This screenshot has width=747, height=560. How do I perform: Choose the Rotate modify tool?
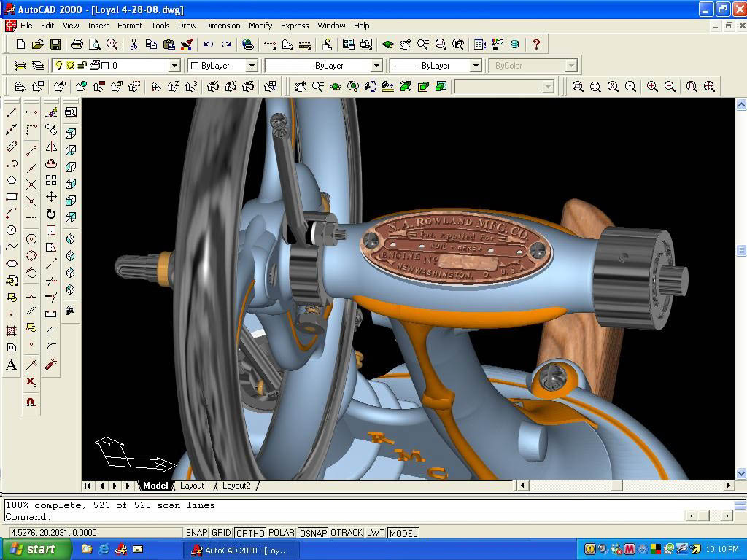pyautogui.click(x=51, y=214)
